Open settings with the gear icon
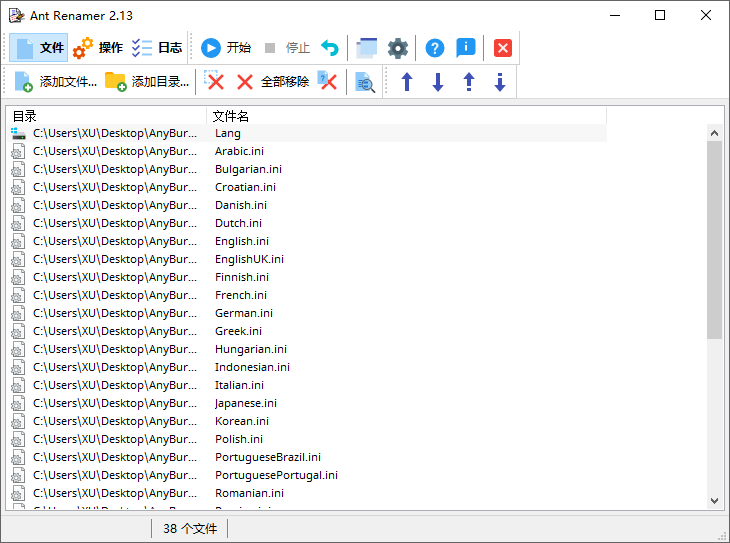This screenshot has height=543, width=730. coord(398,48)
